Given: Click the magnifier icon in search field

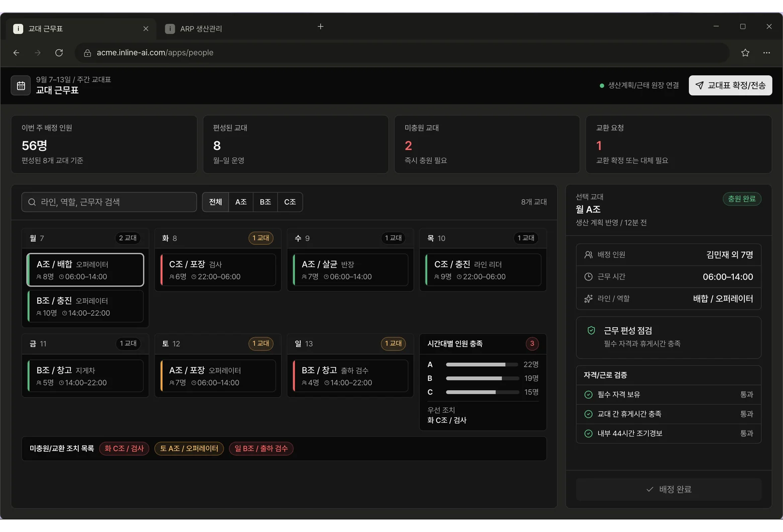Looking at the screenshot, I should 32,202.
